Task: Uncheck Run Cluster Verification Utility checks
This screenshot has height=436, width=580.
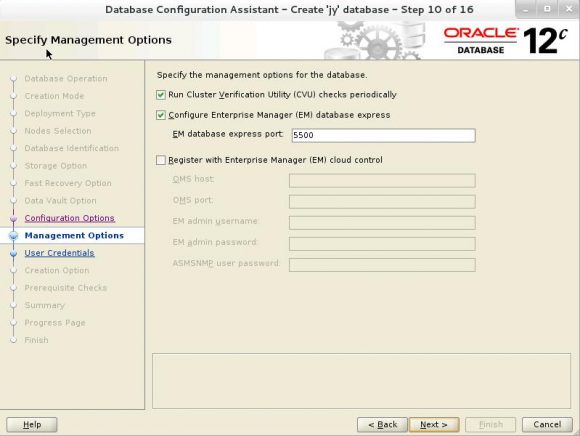Action: pyautogui.click(x=161, y=95)
